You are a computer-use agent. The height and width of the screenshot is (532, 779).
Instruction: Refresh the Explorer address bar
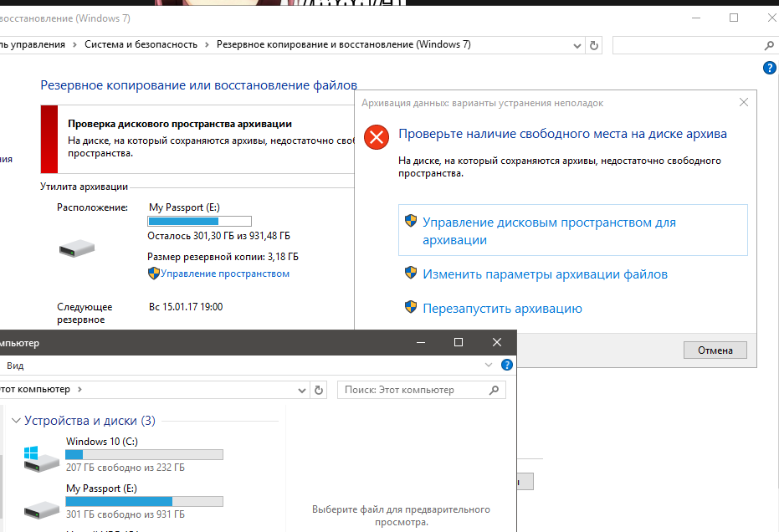[x=318, y=390]
